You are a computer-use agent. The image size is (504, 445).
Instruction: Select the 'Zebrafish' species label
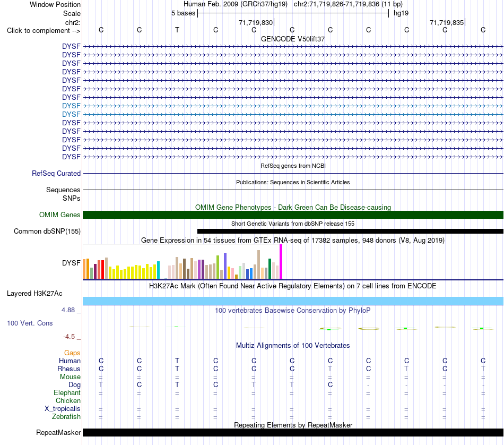(x=66, y=417)
